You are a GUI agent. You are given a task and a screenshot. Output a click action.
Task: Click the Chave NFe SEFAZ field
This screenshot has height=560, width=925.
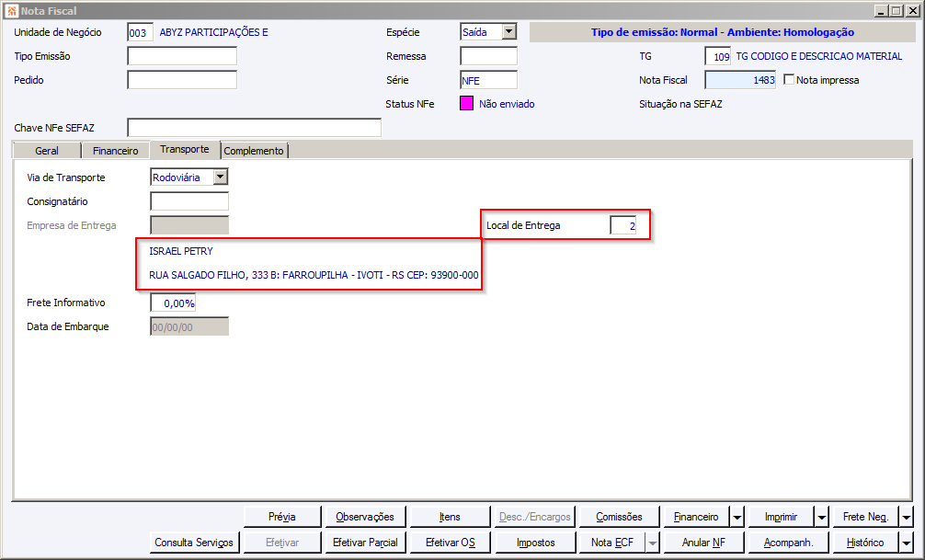tap(255, 128)
